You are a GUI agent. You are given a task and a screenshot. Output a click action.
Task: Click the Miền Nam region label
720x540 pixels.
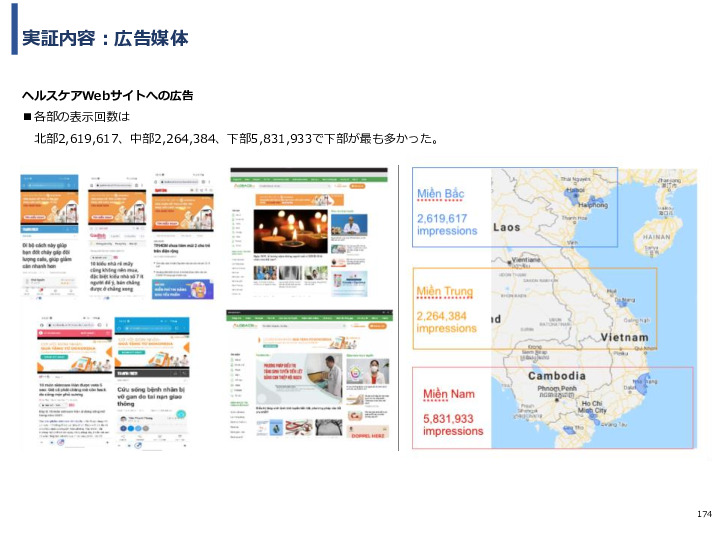(x=449, y=394)
